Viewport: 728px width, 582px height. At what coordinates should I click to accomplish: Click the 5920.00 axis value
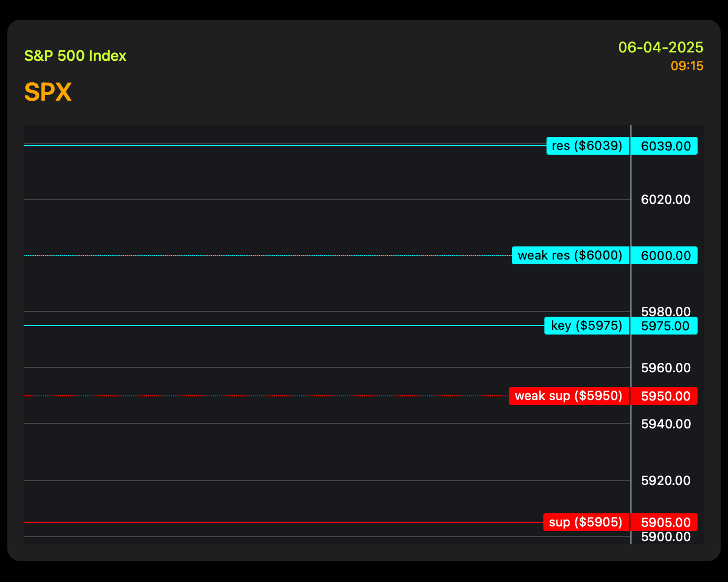point(666,480)
